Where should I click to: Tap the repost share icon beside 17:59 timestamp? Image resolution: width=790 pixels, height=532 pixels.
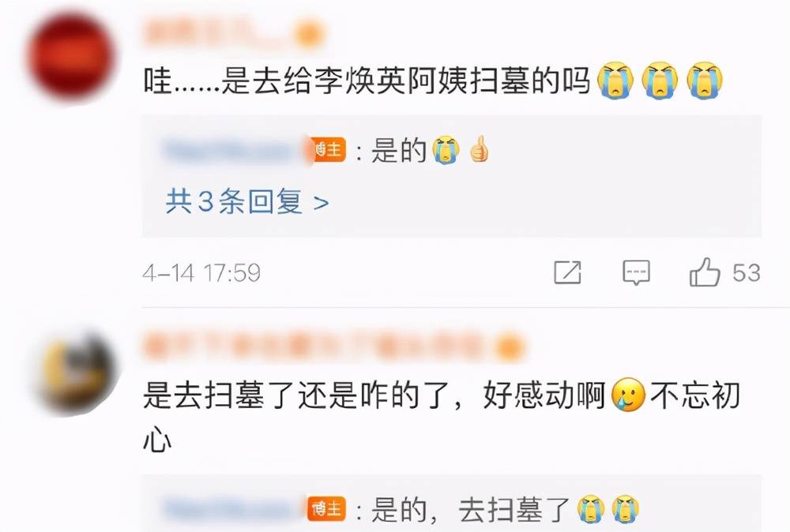(x=567, y=272)
